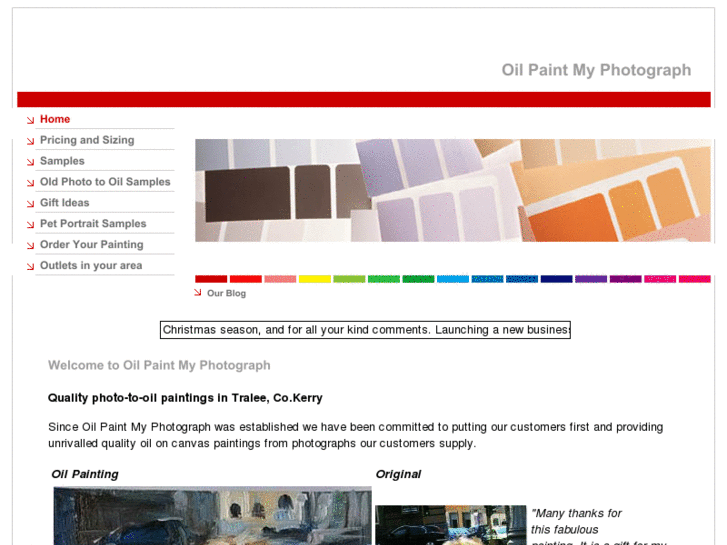727x545 pixels.
Task: Click arrow icon beside Pricing and Sizing
Action: (x=31, y=141)
